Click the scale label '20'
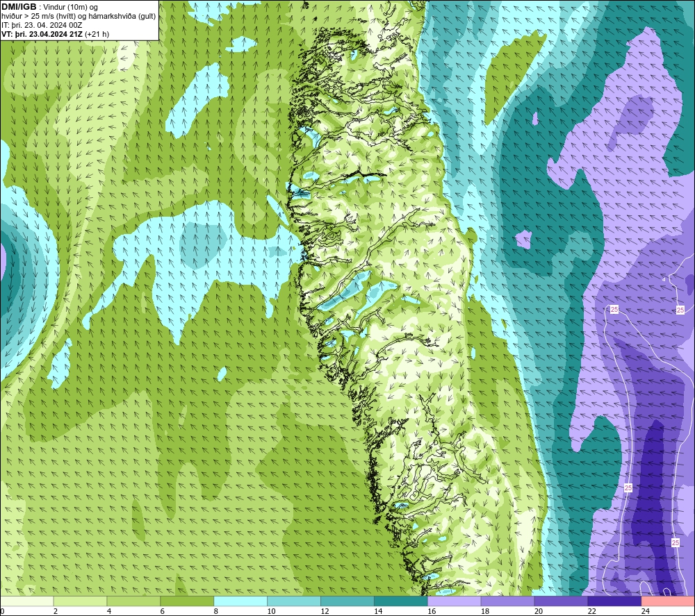 click(539, 611)
